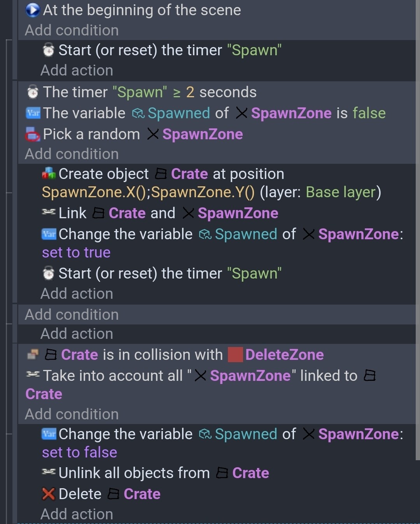Viewport: 420px width, 524px height.
Task: Click the red DeleteZone object swatch
Action: pos(235,354)
